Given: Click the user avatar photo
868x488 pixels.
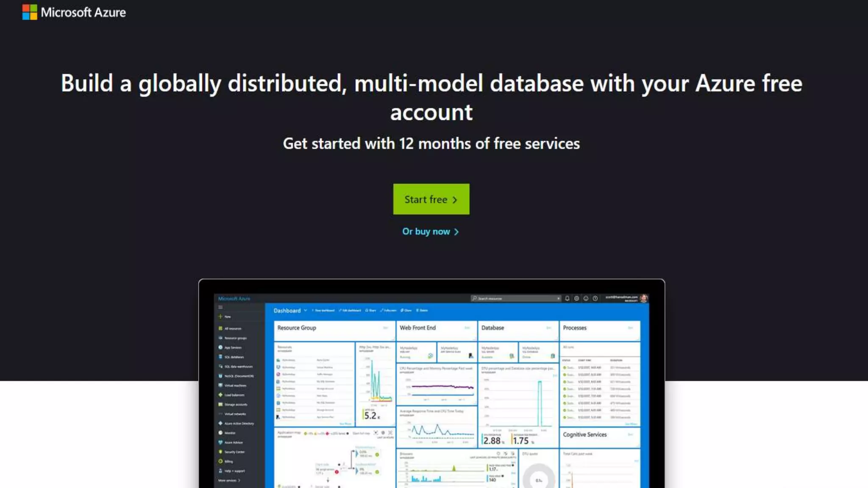Looking at the screenshot, I should coord(644,298).
